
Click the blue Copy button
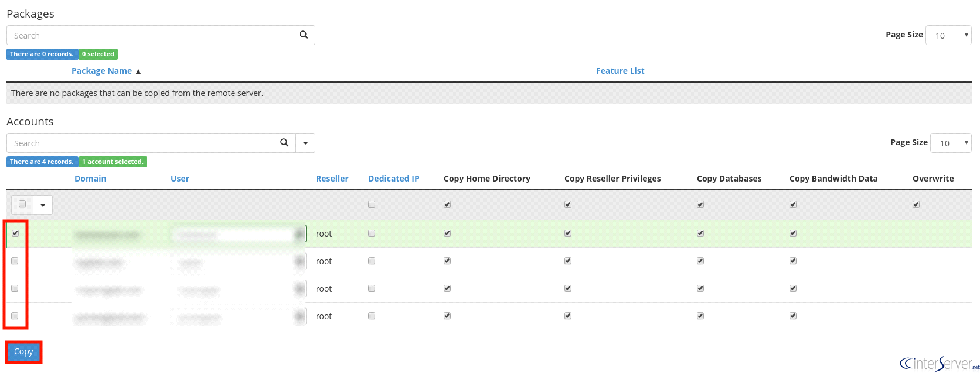[23, 352]
